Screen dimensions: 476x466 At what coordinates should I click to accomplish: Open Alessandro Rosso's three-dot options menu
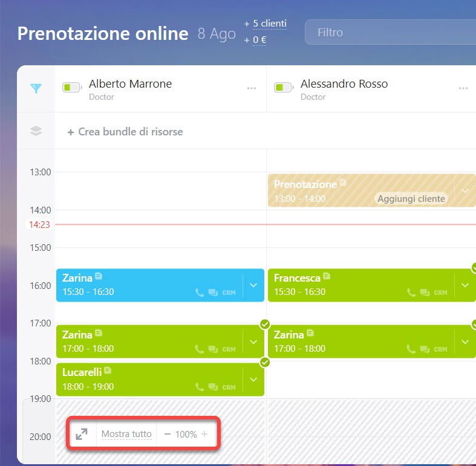click(463, 88)
